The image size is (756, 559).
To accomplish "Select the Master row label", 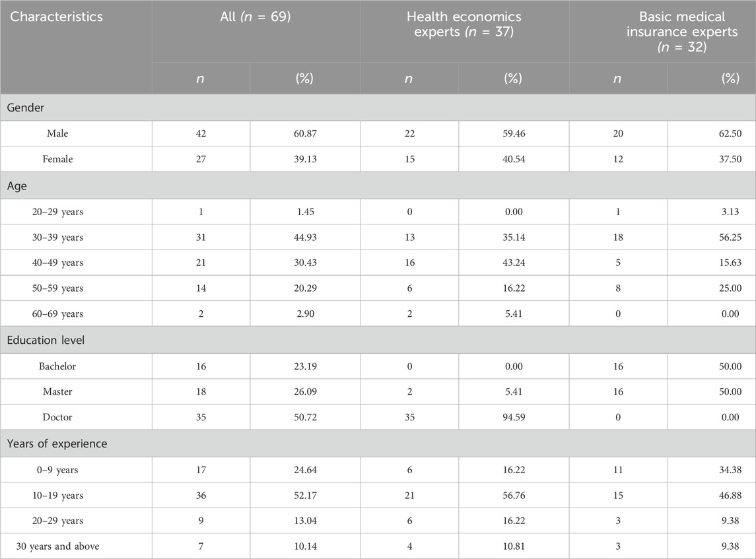I will 57,392.
